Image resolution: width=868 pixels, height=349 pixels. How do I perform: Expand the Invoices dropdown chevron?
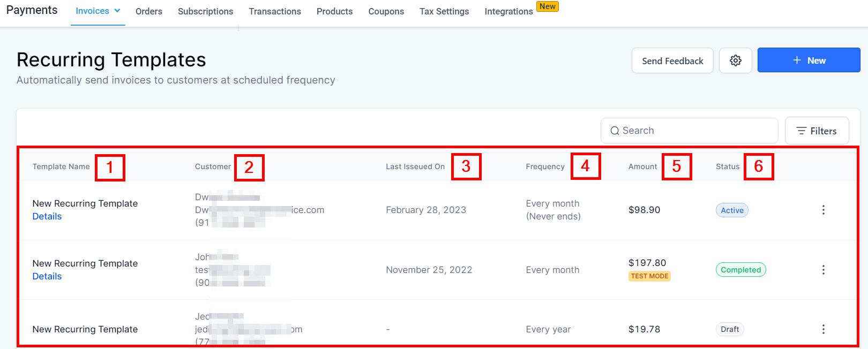click(117, 11)
